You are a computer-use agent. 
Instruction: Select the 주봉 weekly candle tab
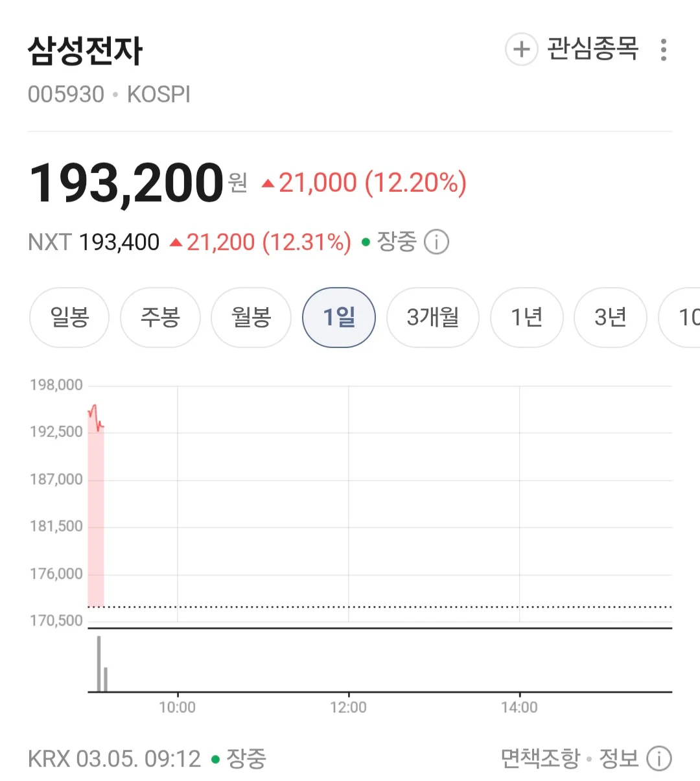(x=160, y=318)
